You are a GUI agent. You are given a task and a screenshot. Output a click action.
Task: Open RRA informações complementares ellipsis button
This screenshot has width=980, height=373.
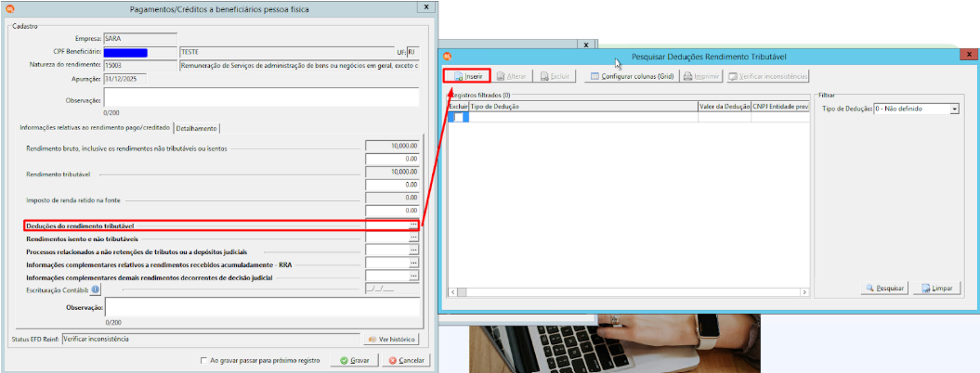pos(413,264)
